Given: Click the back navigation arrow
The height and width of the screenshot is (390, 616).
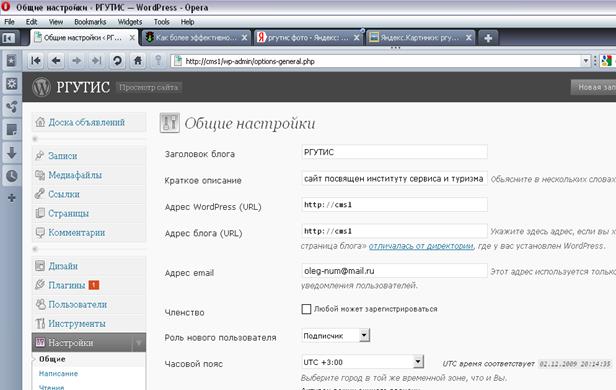Looking at the screenshot, I should 56,60.
